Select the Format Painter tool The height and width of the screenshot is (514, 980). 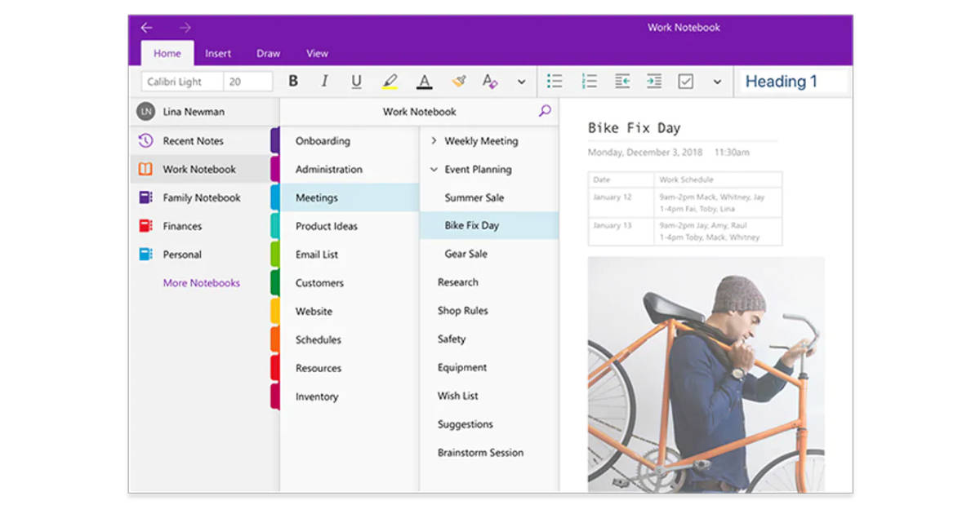coord(458,81)
